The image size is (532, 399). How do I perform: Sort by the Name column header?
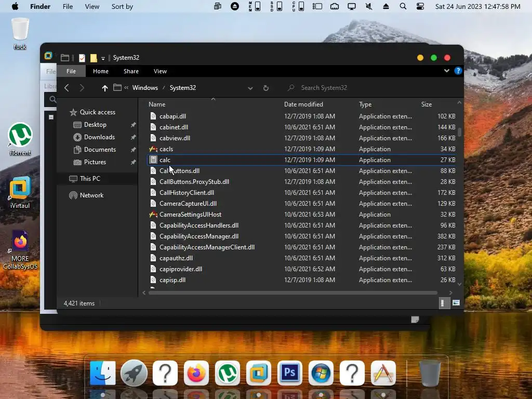[157, 104]
